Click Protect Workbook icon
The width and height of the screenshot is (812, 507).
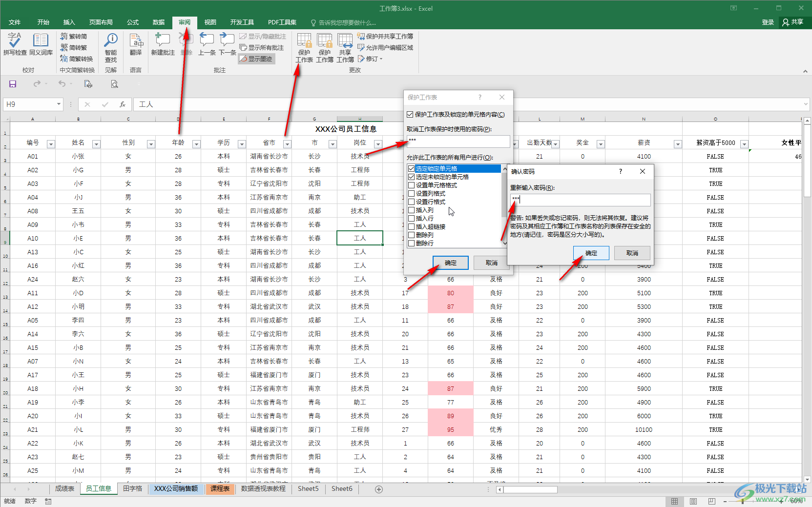[x=325, y=48]
